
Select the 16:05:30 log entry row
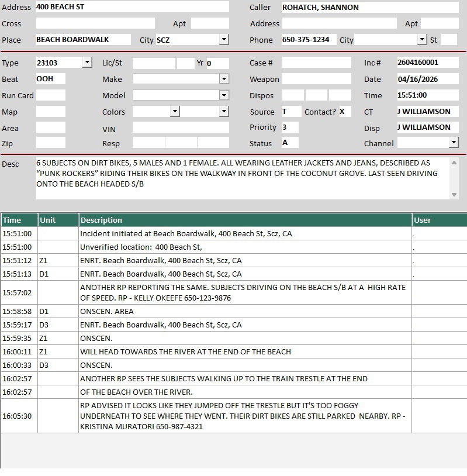(245, 416)
